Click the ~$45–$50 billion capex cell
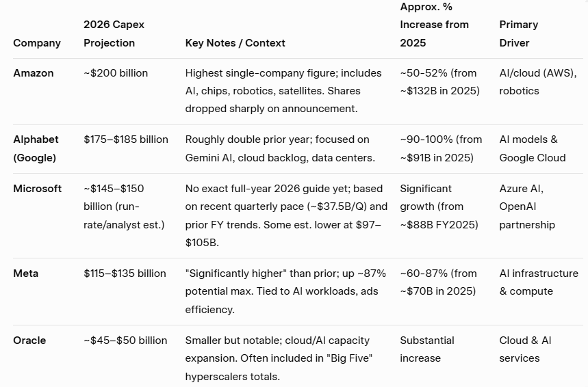Screen dimensions: 588x387 pyautogui.click(x=125, y=341)
